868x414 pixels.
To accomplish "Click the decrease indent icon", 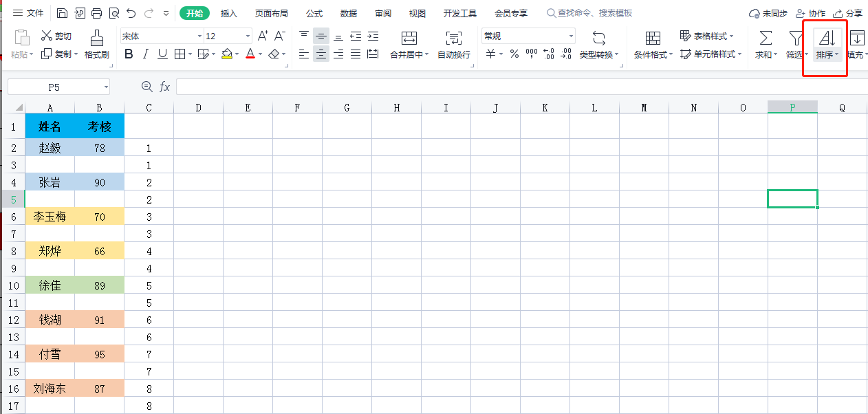I will [x=356, y=36].
